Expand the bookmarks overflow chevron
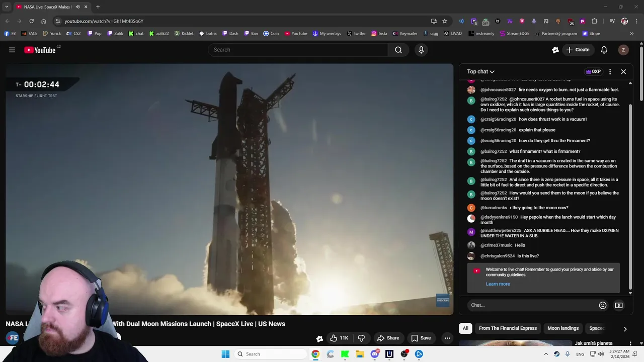The height and width of the screenshot is (362, 644). coord(631,34)
